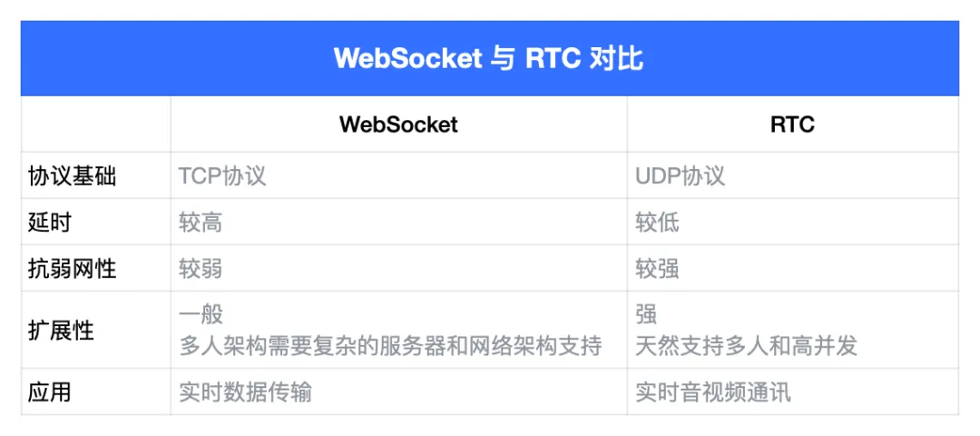This screenshot has width=980, height=436.
Task: Select the 较低 latency cell
Action: click(658, 223)
